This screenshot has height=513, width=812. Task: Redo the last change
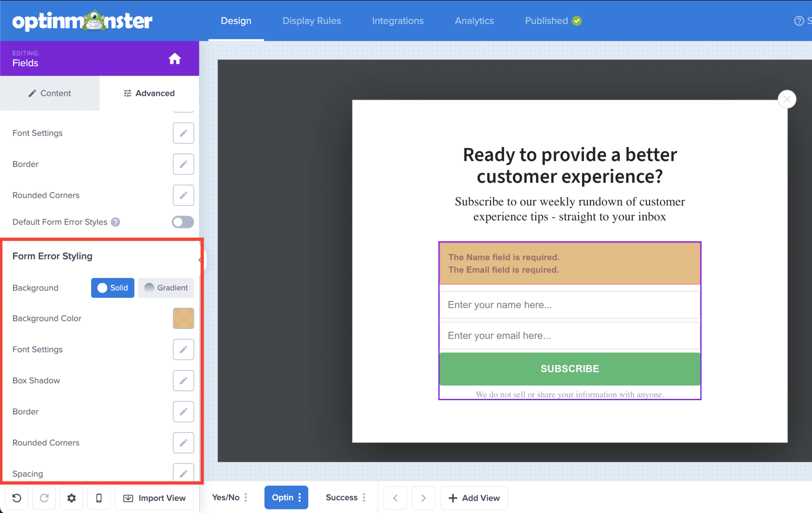tap(44, 498)
